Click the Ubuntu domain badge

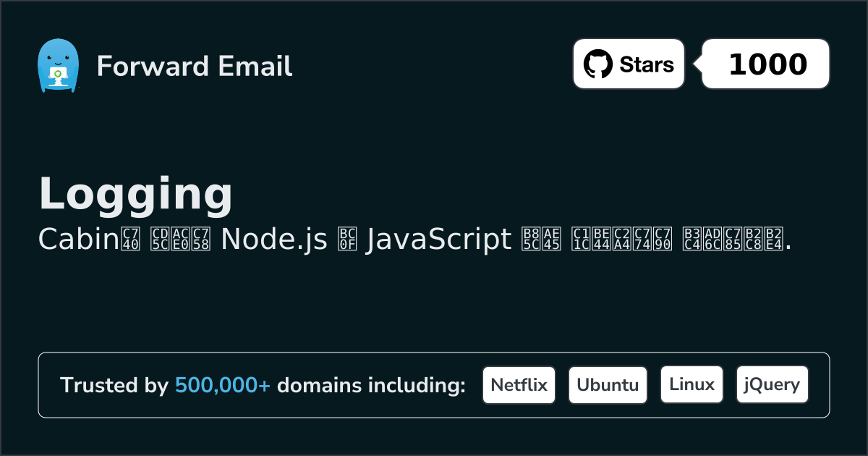pyautogui.click(x=608, y=384)
